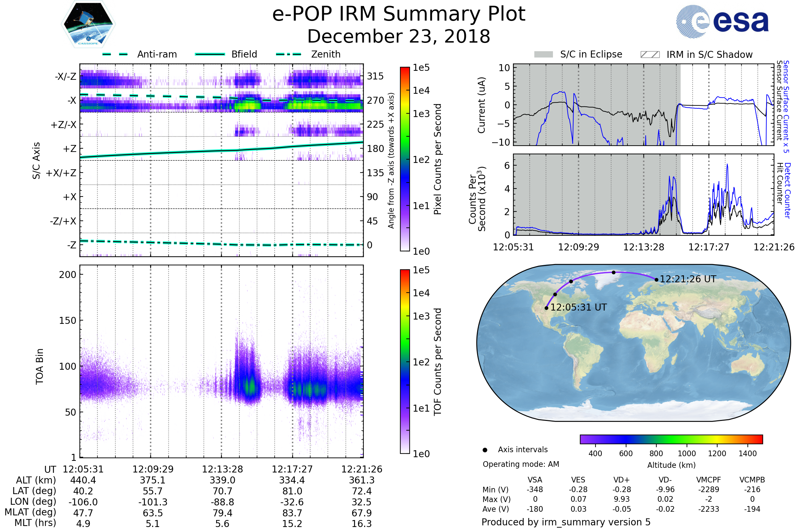Click the ESA logo

(722, 21)
